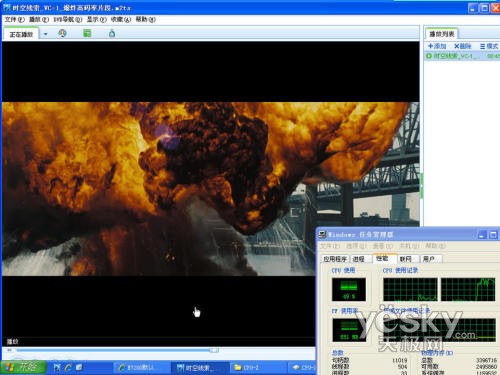Open the 模式 option in the playlist panel
This screenshot has width=500, height=375.
(x=489, y=46)
